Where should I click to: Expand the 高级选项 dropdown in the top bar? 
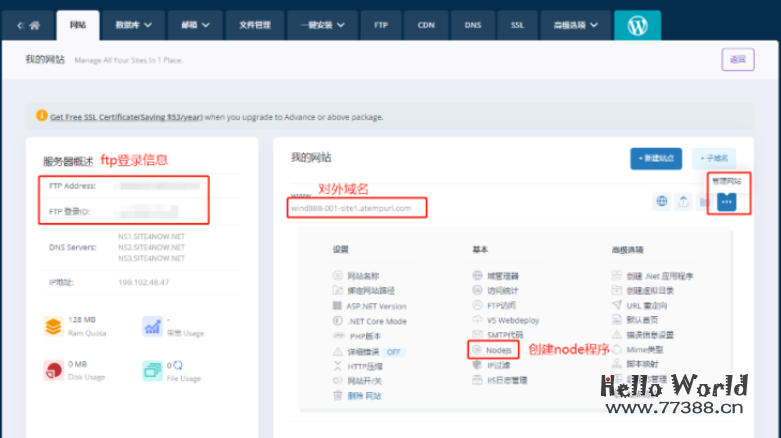click(575, 25)
